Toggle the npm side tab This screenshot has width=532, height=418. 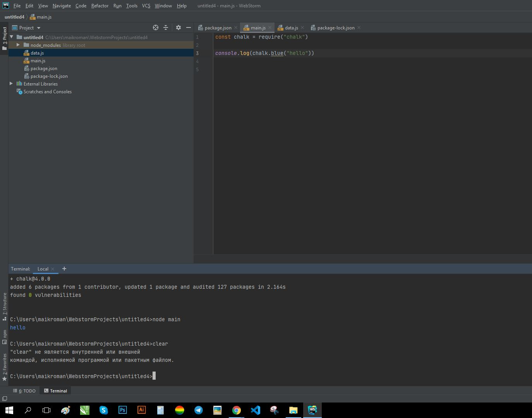click(4, 337)
